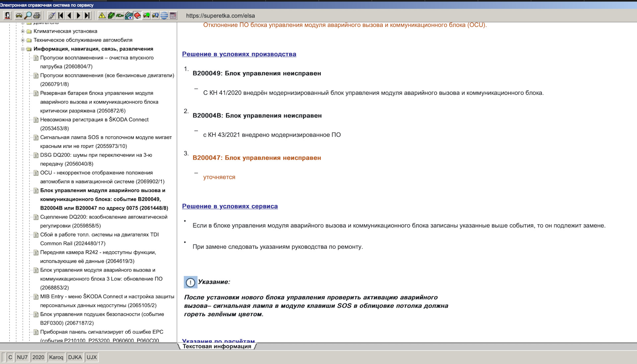637x364 pixels.
Task: Collapse Информация, навигация, связь, развлечения folder
Action: [x=23, y=49]
